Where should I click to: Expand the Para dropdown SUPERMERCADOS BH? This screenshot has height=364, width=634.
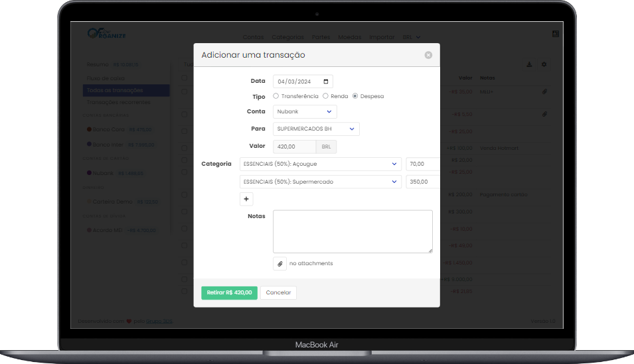pyautogui.click(x=316, y=129)
